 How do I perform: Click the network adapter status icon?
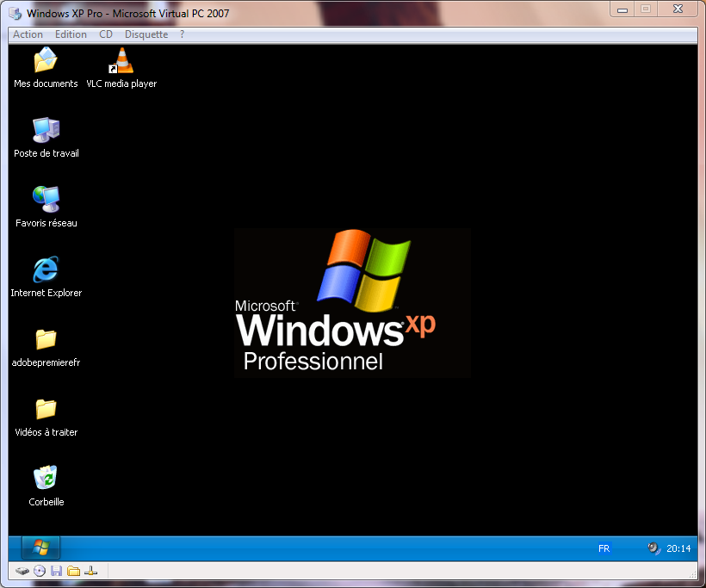pyautogui.click(x=91, y=572)
